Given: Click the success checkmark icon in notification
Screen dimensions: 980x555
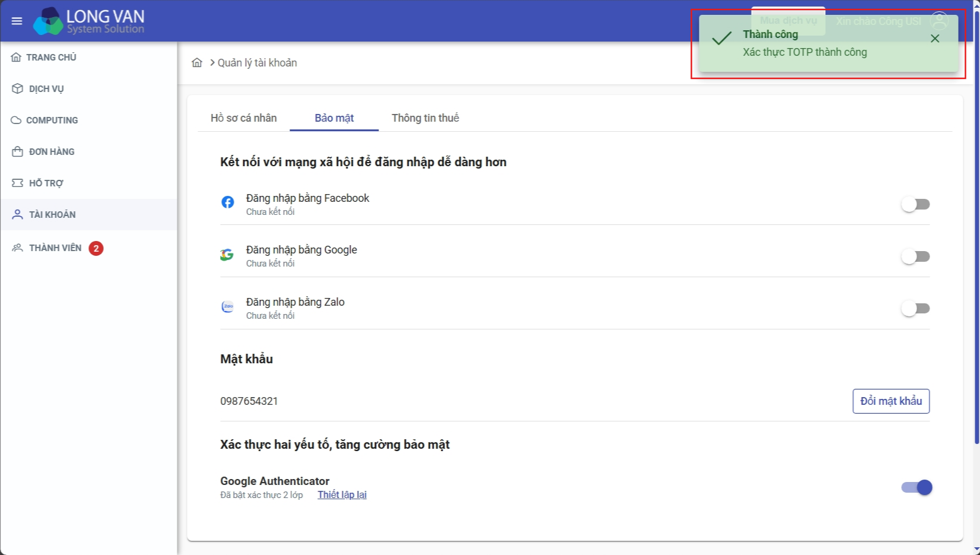Looking at the screenshot, I should [721, 39].
